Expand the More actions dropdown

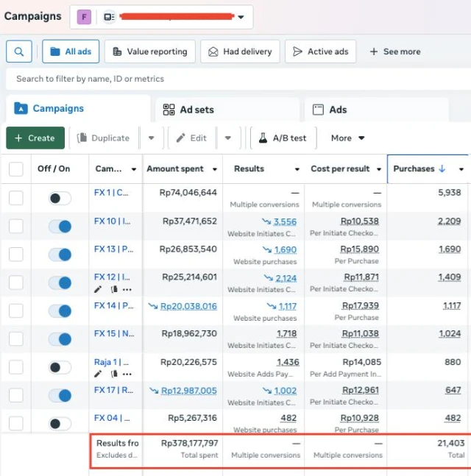(x=348, y=138)
